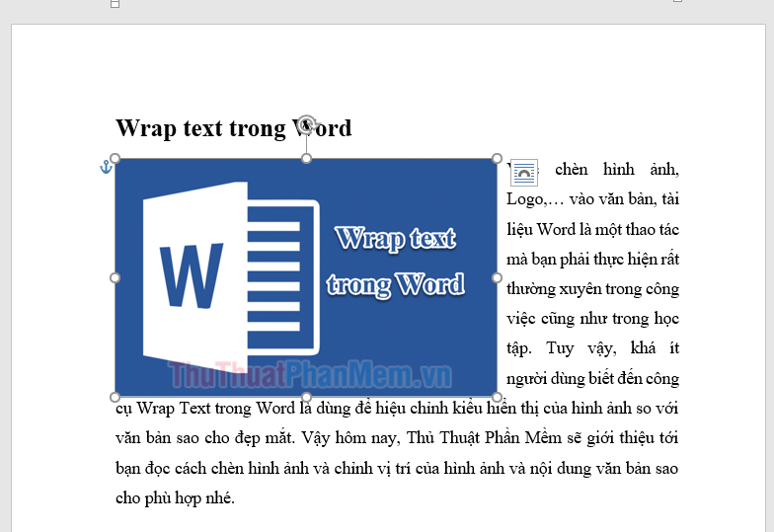774x532 pixels.
Task: Click the words "chèn hình ảnh," beside the image
Action: tap(617, 170)
